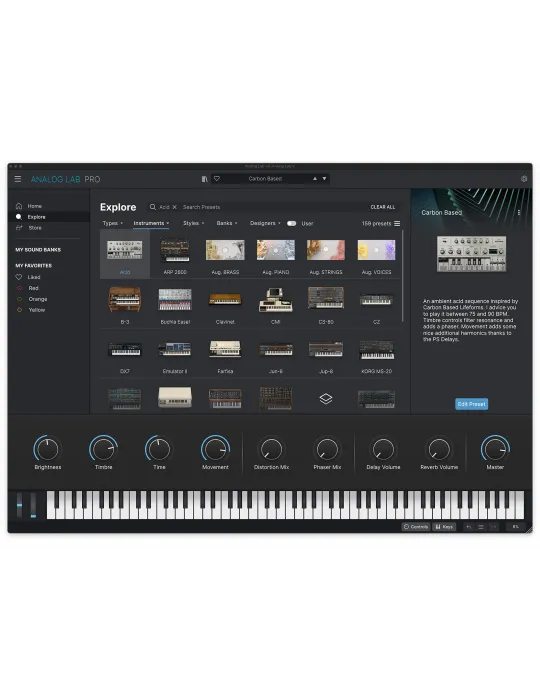This screenshot has height=700, width=540.
Task: Select the Aug. PIANO instrument
Action: pyautogui.click(x=276, y=255)
